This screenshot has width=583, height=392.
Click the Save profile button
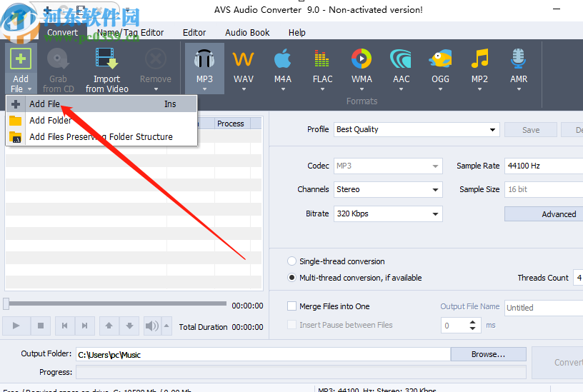531,130
